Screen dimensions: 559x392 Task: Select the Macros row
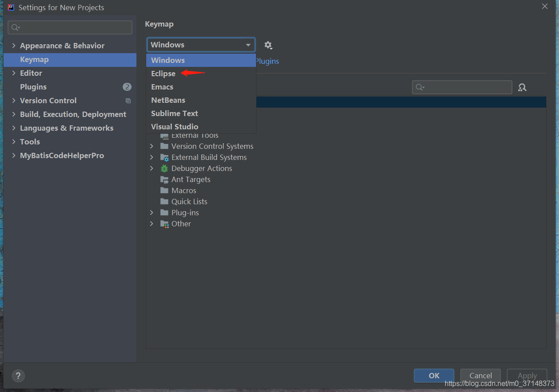click(346, 190)
